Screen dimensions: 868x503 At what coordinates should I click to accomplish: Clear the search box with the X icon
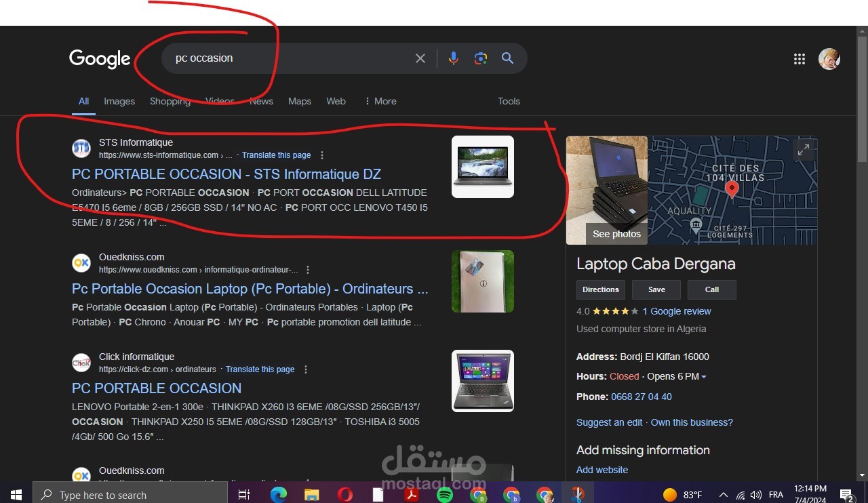420,58
